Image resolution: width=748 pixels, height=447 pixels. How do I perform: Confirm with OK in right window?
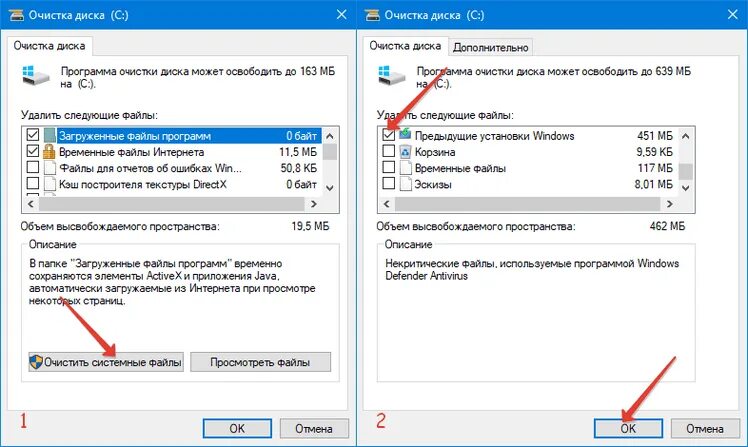tap(628, 428)
